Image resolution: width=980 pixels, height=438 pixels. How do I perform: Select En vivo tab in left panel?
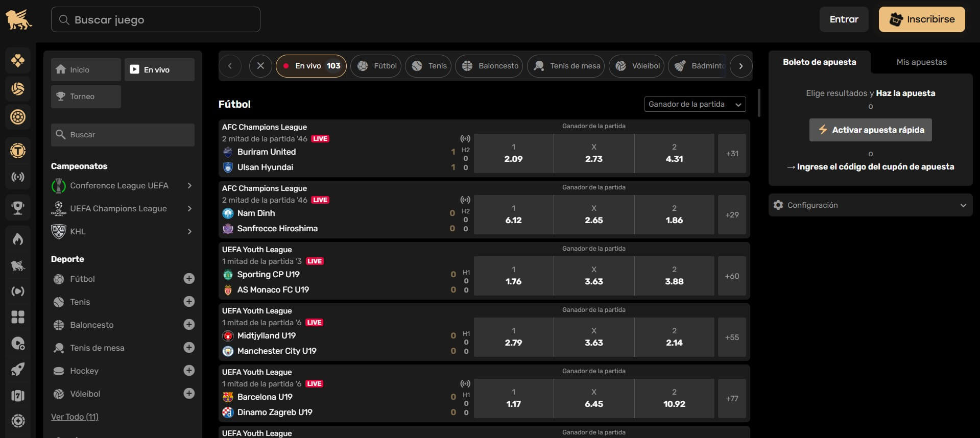159,69
